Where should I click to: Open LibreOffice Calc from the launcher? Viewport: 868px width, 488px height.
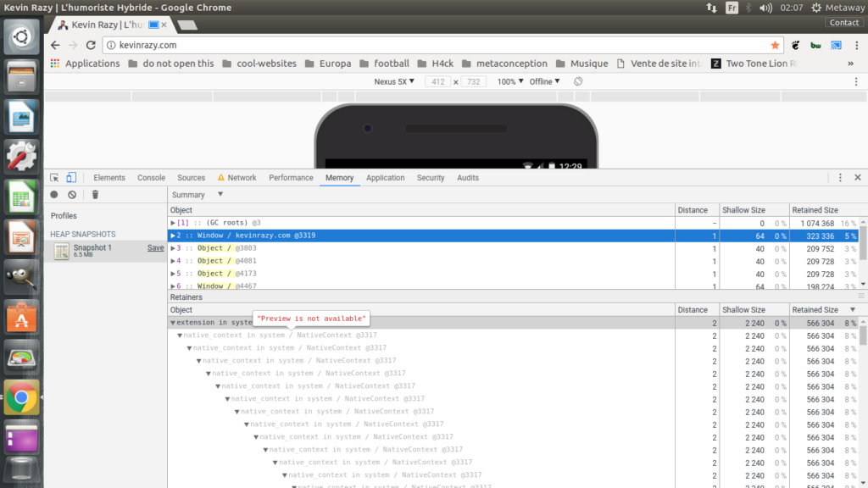pyautogui.click(x=21, y=197)
